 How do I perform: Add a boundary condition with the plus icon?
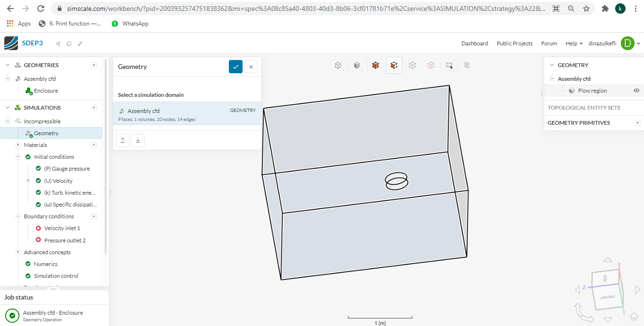[x=94, y=216]
